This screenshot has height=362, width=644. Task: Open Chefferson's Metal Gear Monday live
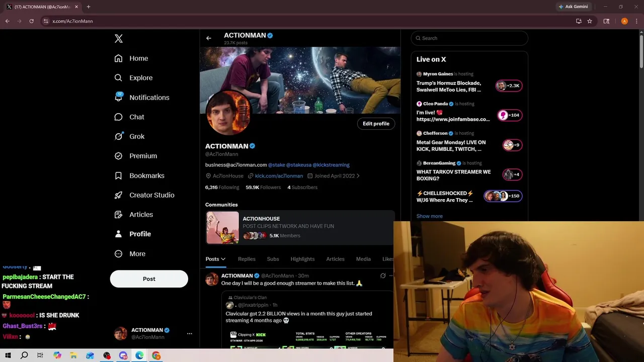(469, 141)
